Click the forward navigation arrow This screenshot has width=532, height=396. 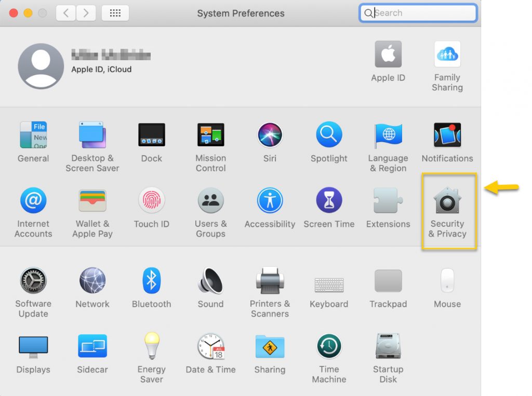[86, 13]
